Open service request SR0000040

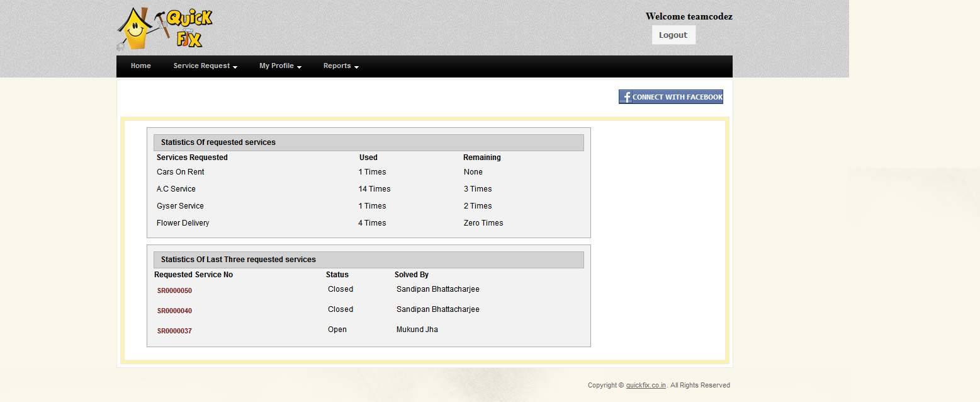174,311
